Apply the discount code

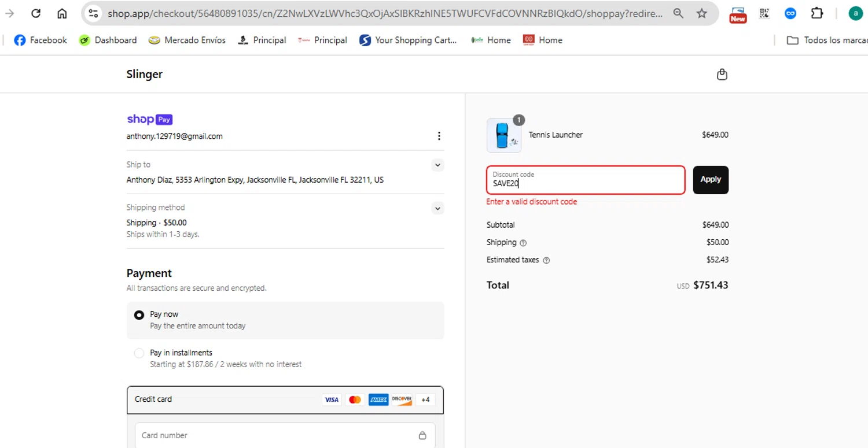pos(711,180)
